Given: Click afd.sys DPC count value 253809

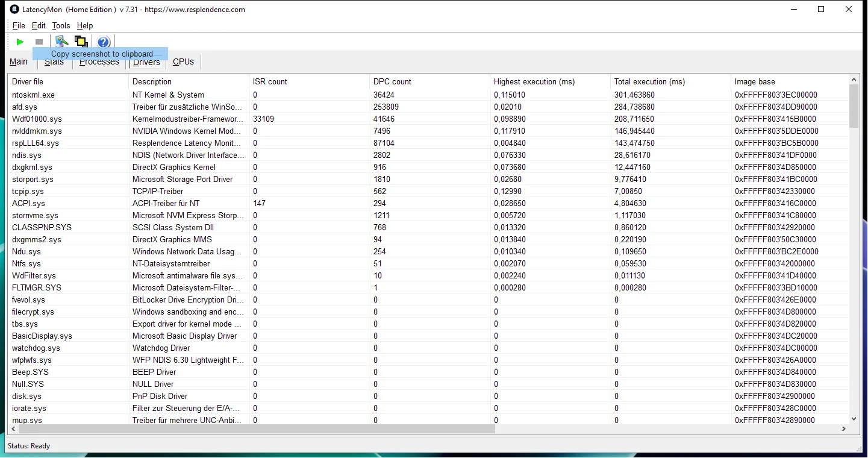Looking at the screenshot, I should pyautogui.click(x=386, y=107).
